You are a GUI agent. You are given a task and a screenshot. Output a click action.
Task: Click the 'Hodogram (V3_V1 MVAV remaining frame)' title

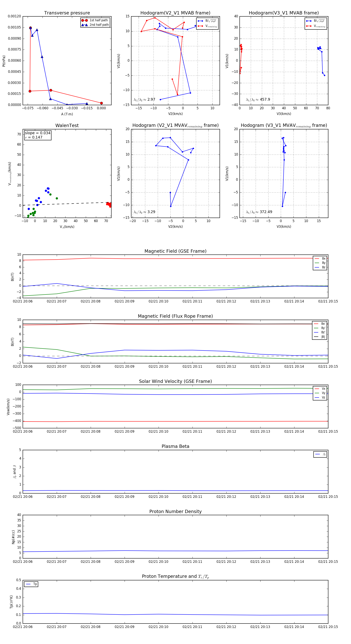284,125
